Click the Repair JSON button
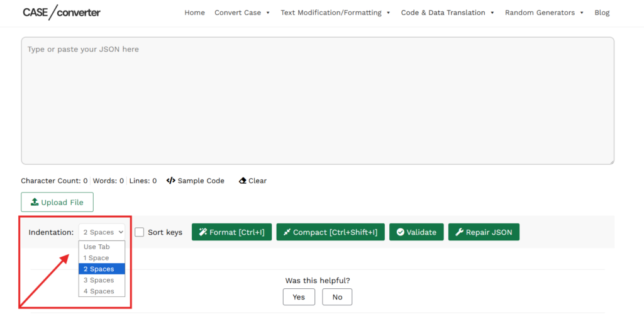This screenshot has width=644, height=326. 484,232
